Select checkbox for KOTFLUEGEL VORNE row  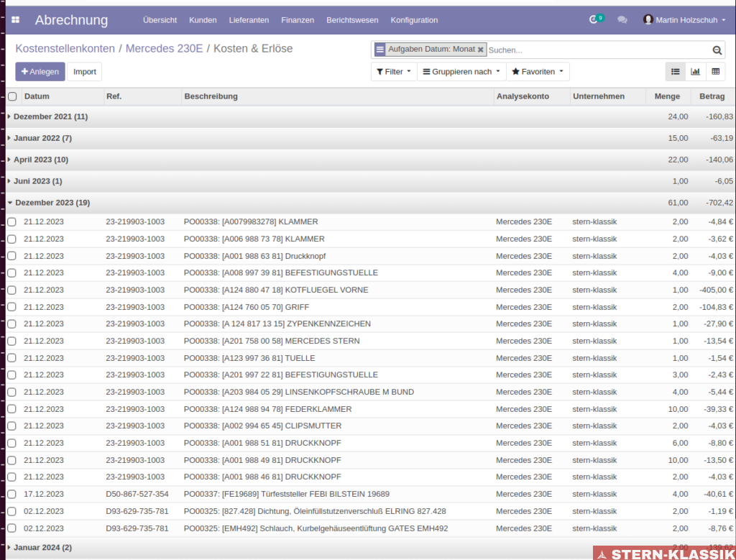pyautogui.click(x=11, y=290)
